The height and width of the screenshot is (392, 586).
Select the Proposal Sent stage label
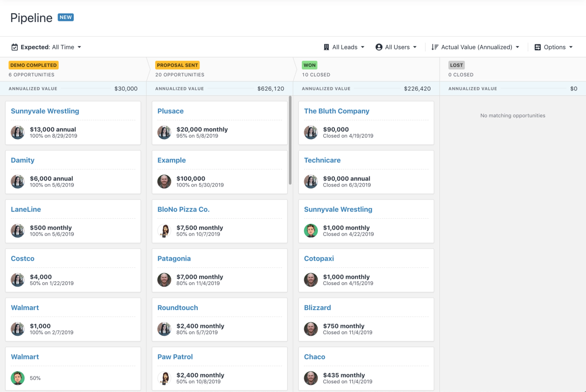[x=178, y=65]
